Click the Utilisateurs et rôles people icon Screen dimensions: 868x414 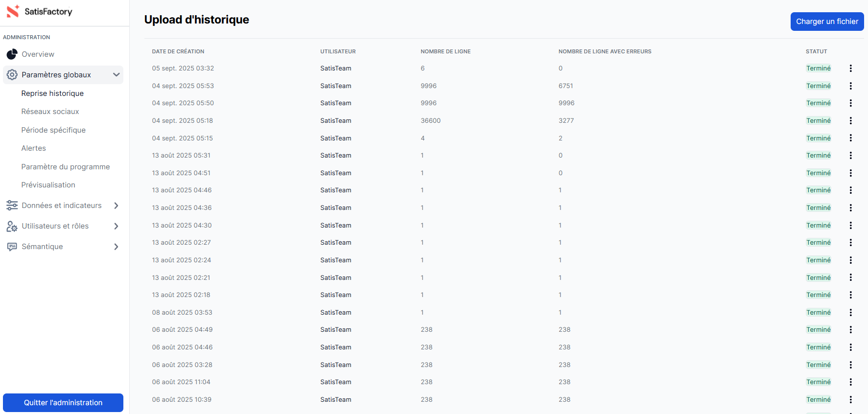point(12,226)
